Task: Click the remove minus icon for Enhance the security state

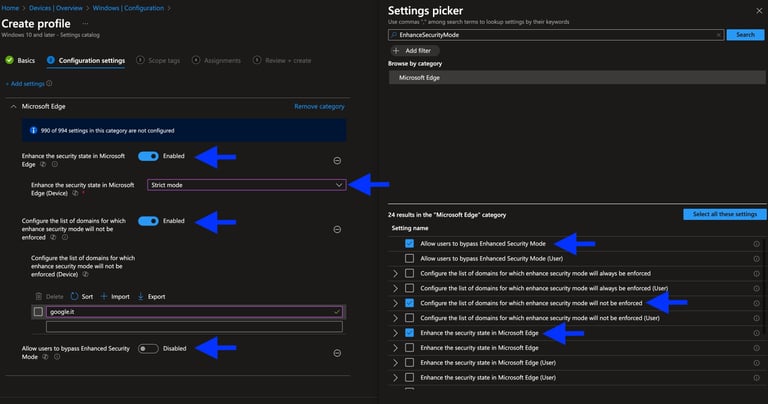Action: pos(337,161)
